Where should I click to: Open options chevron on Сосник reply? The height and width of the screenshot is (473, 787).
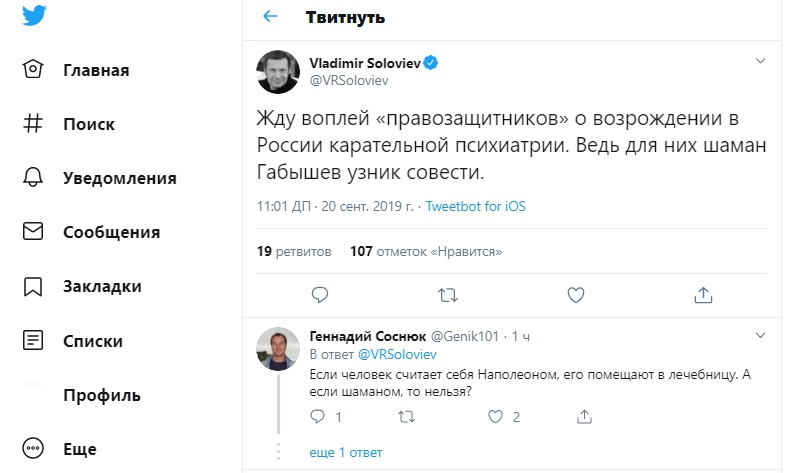(760, 337)
